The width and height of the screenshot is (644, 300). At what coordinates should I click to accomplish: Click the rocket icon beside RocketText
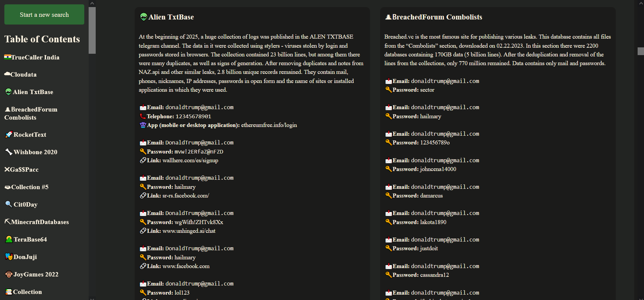point(8,134)
